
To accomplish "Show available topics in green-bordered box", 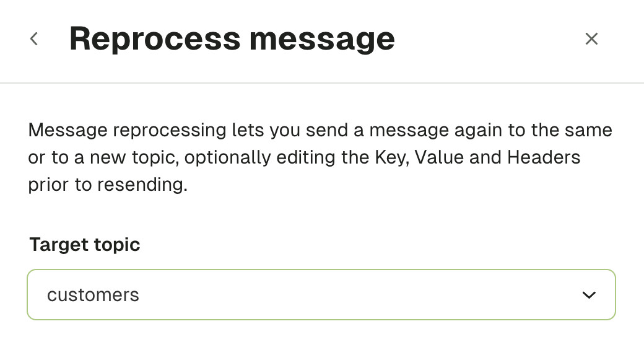I will pyautogui.click(x=321, y=295).
